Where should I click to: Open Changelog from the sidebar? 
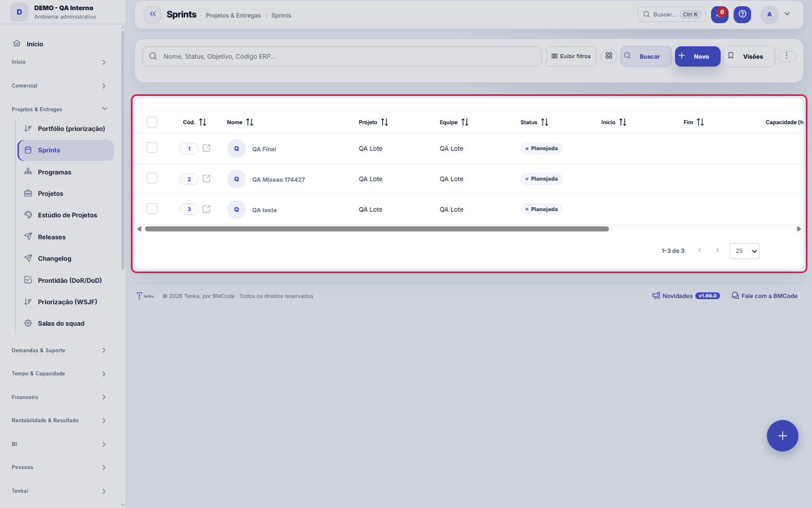[x=66, y=259]
